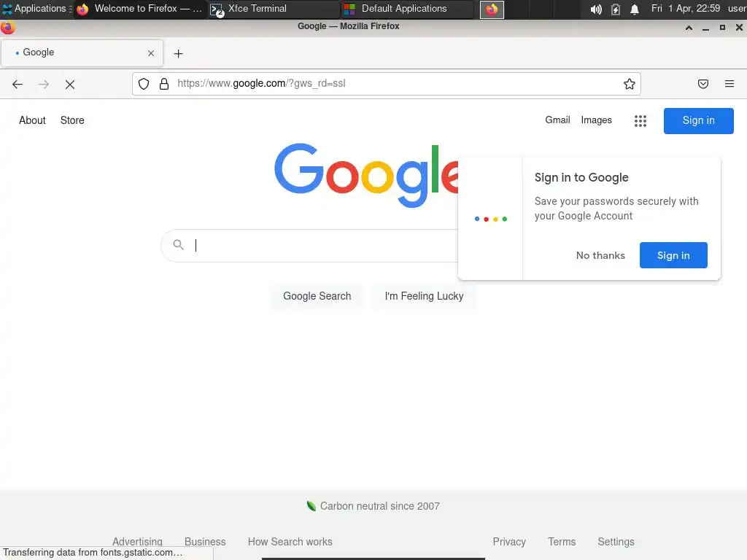Viewport: 747px width, 560px height.
Task: Open the Advertising footer link
Action: coord(137,542)
